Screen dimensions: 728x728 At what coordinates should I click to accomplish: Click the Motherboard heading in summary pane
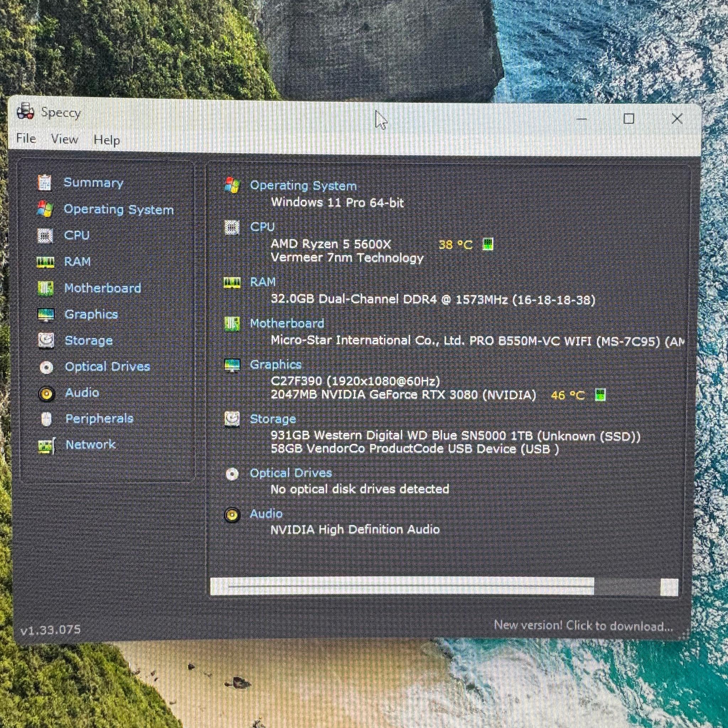[x=287, y=323]
